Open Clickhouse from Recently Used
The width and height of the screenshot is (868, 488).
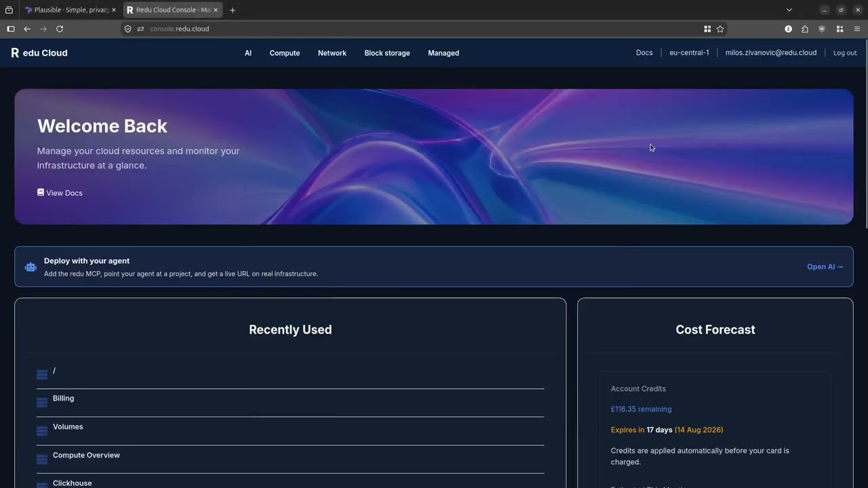290,481
